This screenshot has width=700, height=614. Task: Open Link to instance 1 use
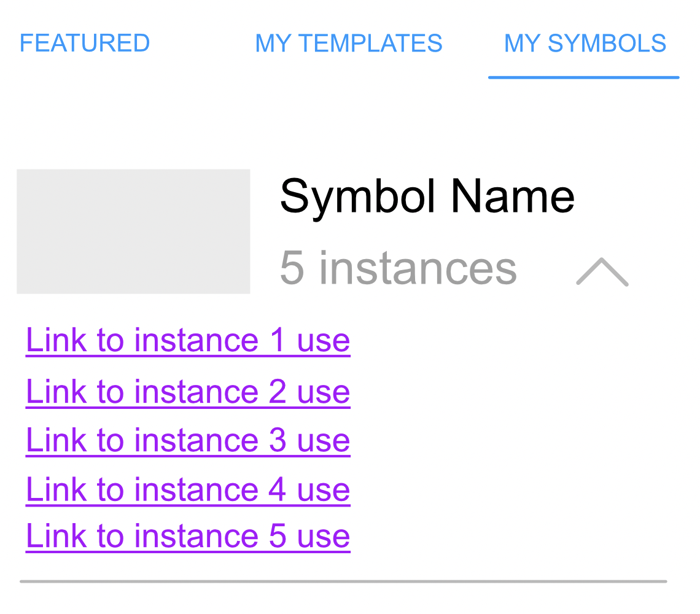coord(188,340)
